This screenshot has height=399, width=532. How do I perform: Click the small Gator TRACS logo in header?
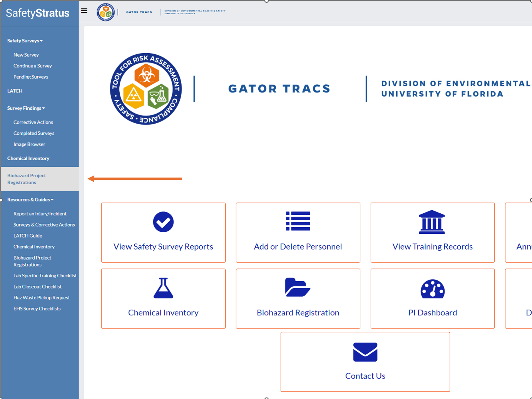[105, 12]
